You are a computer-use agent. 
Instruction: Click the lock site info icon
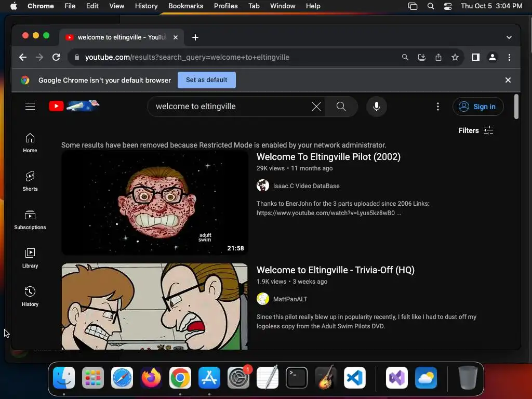pyautogui.click(x=77, y=57)
